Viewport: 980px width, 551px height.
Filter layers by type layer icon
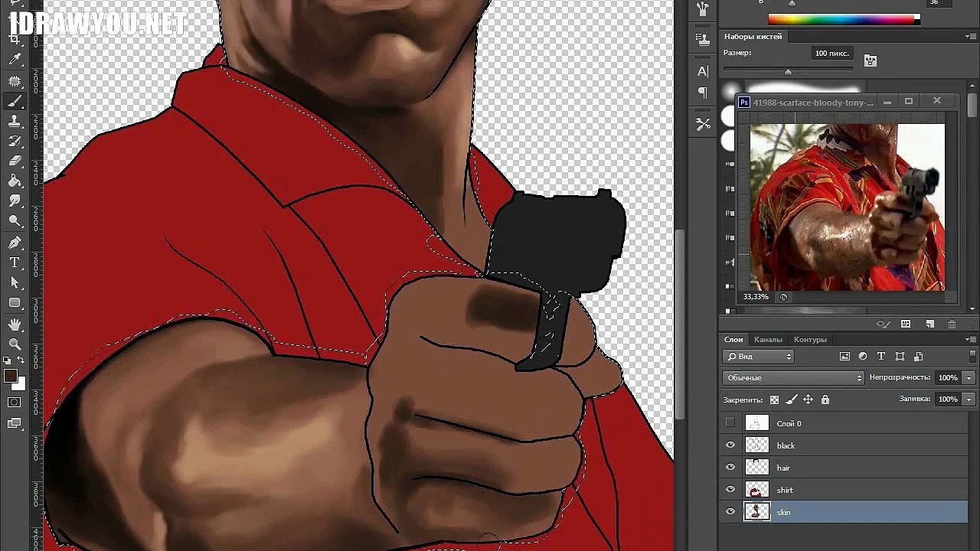pos(881,357)
